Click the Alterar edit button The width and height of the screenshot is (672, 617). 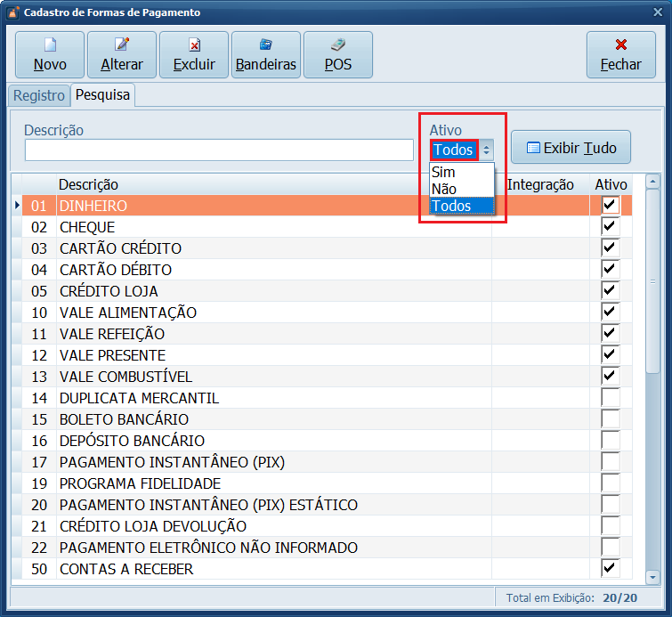(x=122, y=54)
